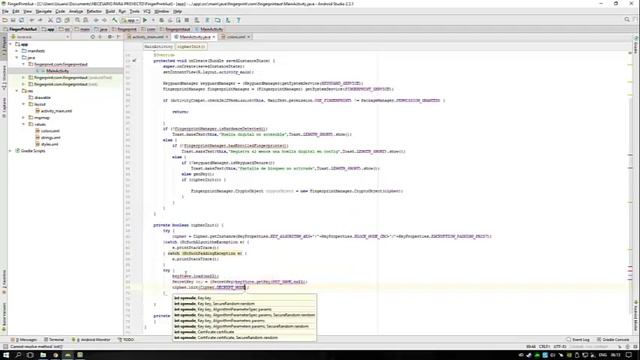Click the Help question mark icon
Screen dimensions: 640x360
coord(238,20)
